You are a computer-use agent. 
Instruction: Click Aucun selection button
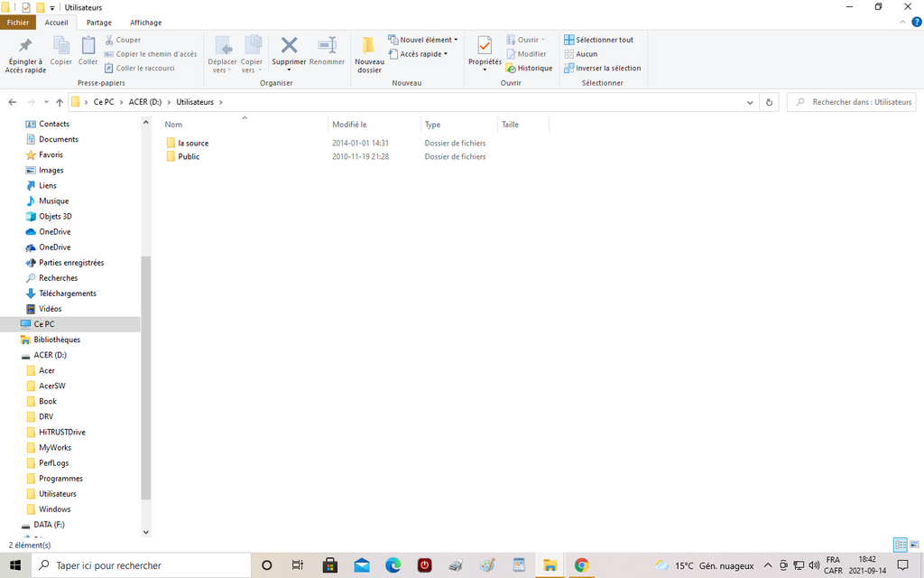pyautogui.click(x=580, y=53)
